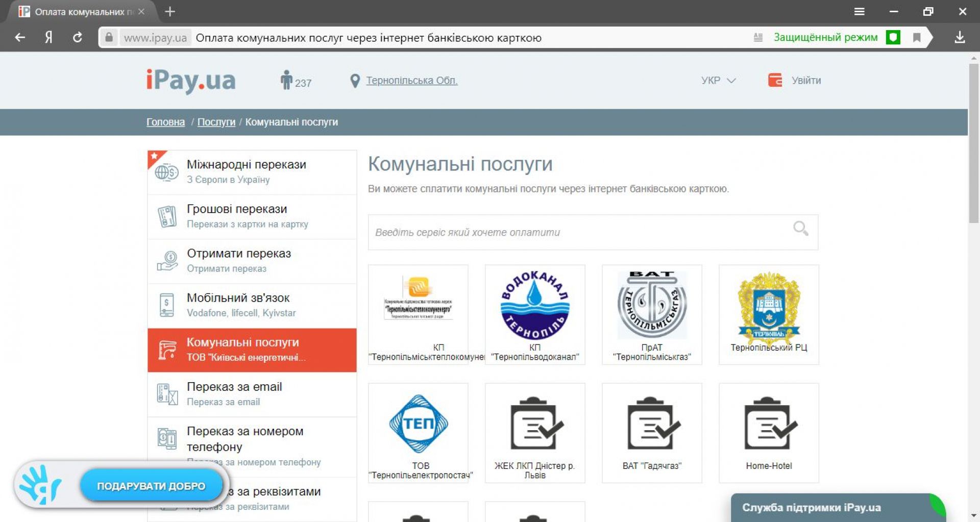980x522 pixels.
Task: Click the Увійти login link
Action: click(805, 81)
